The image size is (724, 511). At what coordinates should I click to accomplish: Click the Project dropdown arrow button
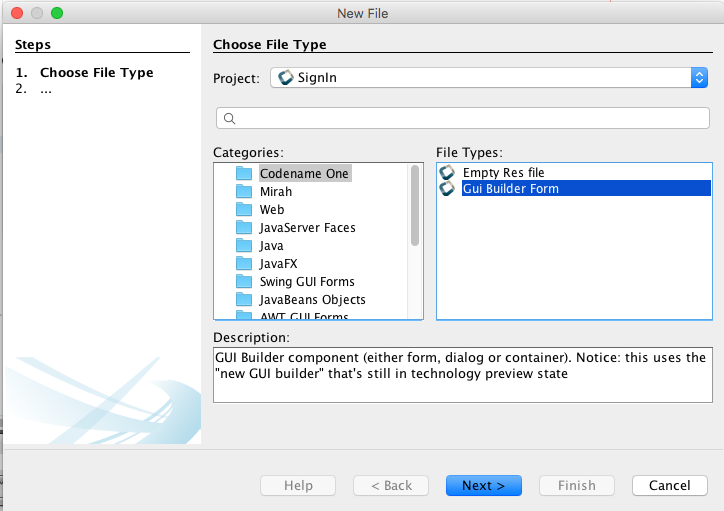(698, 78)
